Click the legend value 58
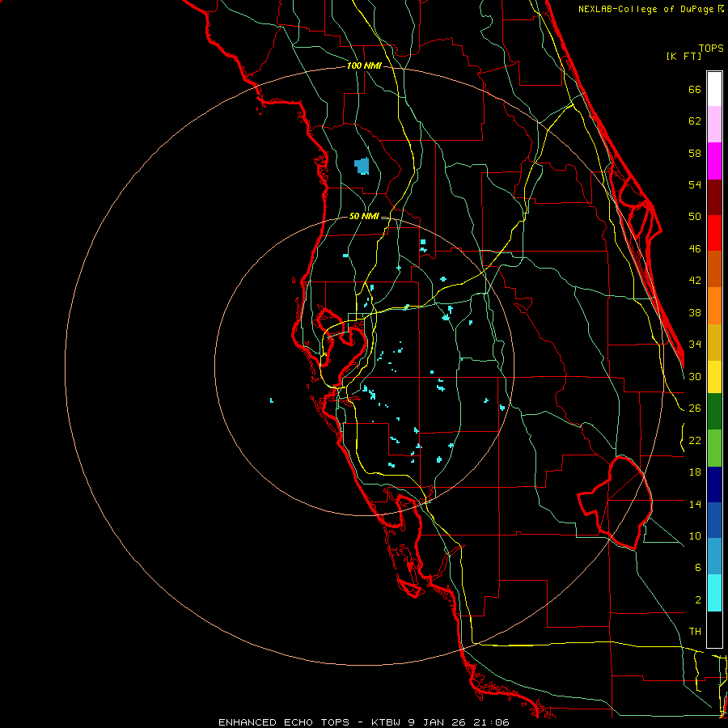Image resolution: width=728 pixels, height=728 pixels. [695, 153]
